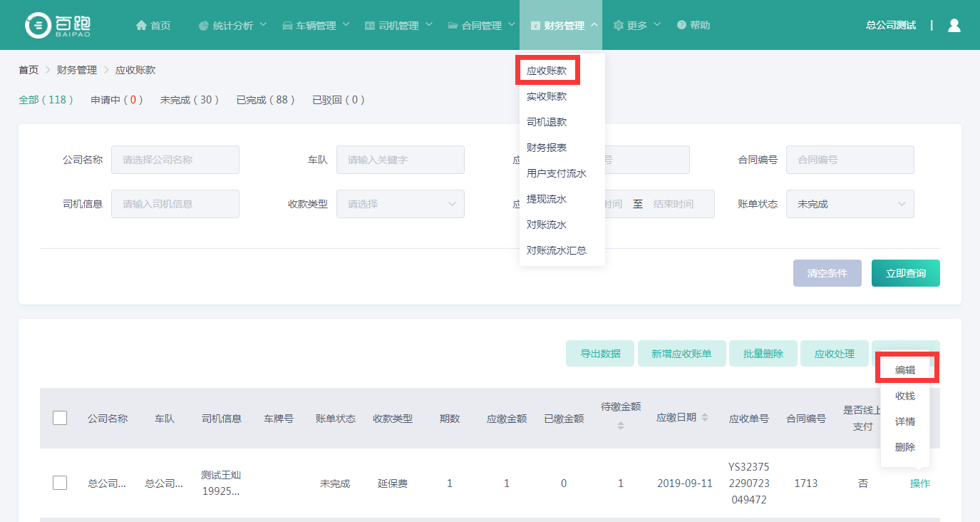
Task: Click the driver management ID card icon
Action: (370, 26)
